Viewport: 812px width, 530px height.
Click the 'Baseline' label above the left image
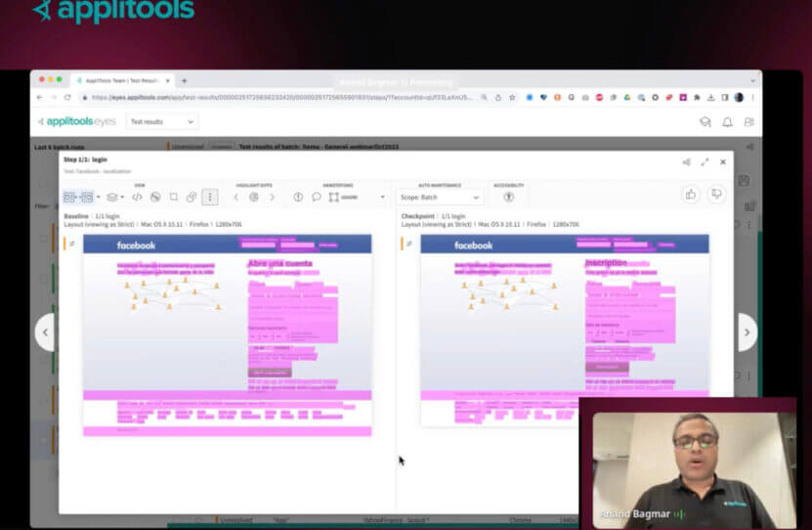click(76, 216)
